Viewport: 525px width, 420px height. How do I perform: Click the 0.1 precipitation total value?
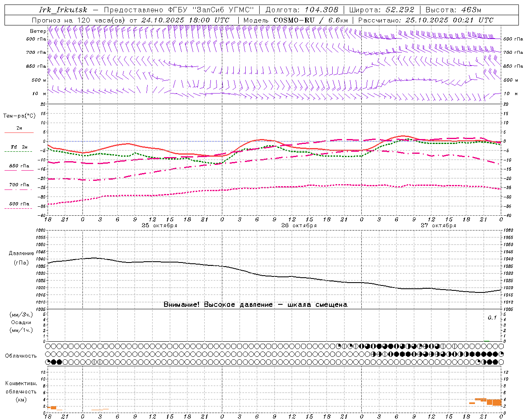click(492, 317)
